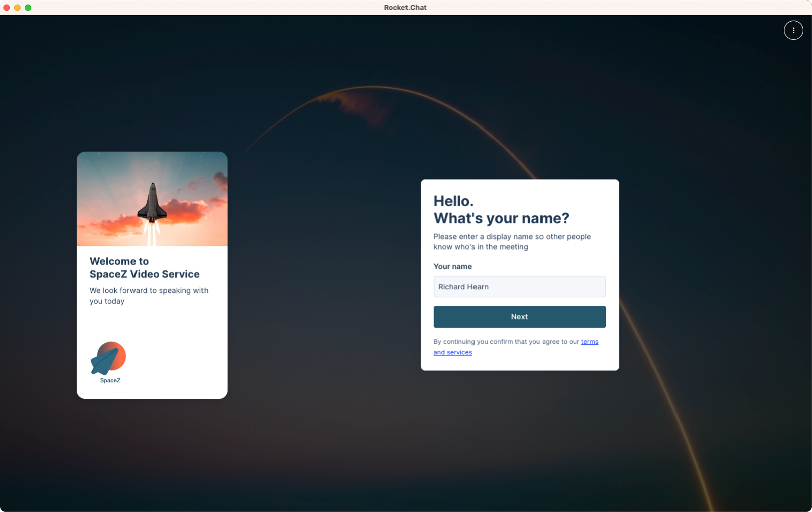The image size is (812, 512).
Task: Click the "Welcome to SpaceZ Video Service" heading
Action: 145,268
